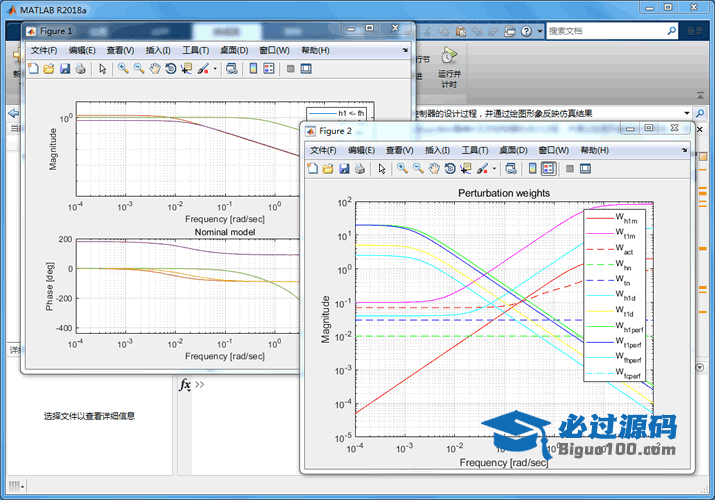Activate Zoom Out tool in Figure 2
This screenshot has height=500, width=715.
pos(418,169)
